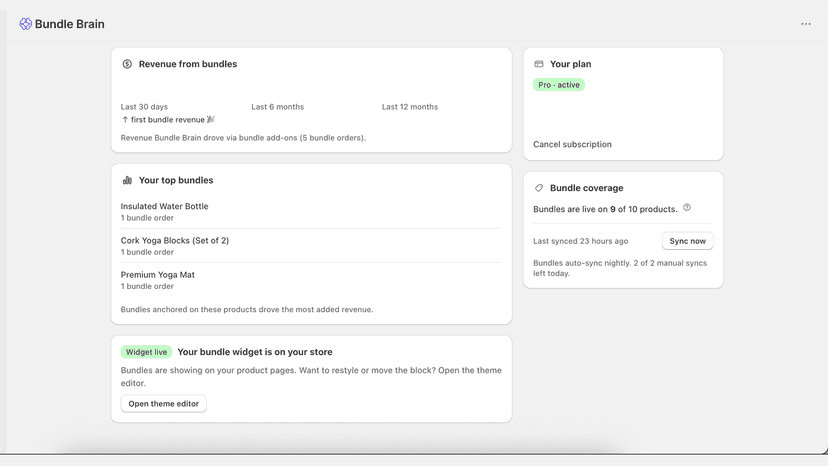Click '1 bundle order' under Premium Yoga Mat

click(x=147, y=286)
